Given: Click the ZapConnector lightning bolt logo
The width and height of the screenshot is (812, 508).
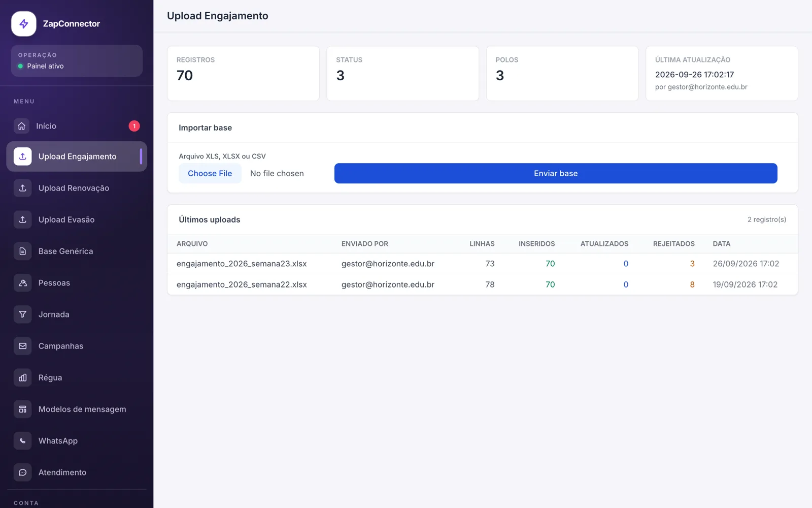Looking at the screenshot, I should (24, 24).
